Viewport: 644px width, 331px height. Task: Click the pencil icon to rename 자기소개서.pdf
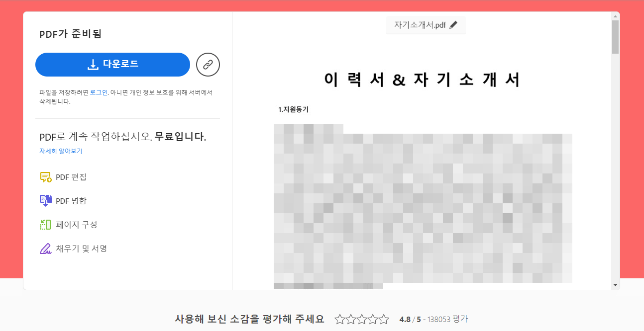(454, 24)
